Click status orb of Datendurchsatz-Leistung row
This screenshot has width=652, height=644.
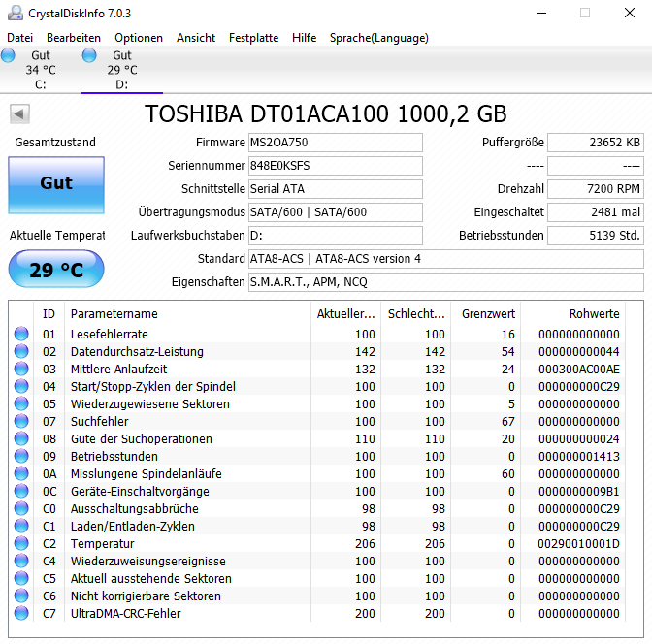pos(21,351)
